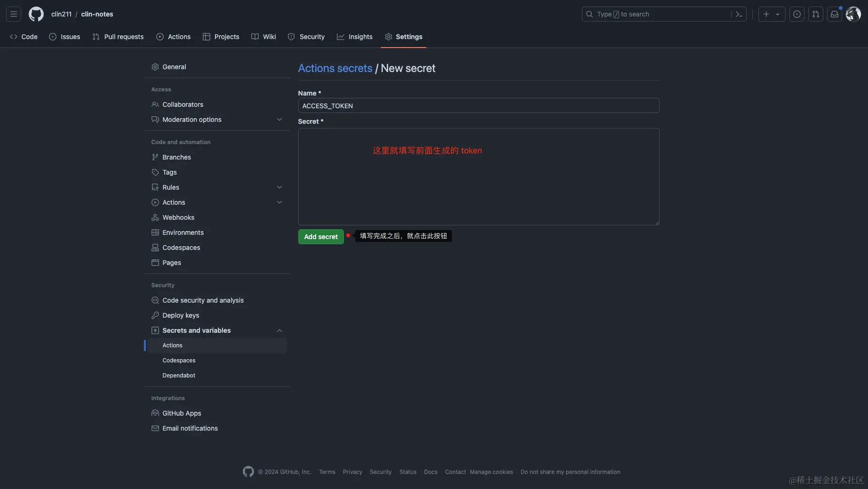
Task: Open Codespaces settings under Code and automation
Action: [x=217, y=248]
